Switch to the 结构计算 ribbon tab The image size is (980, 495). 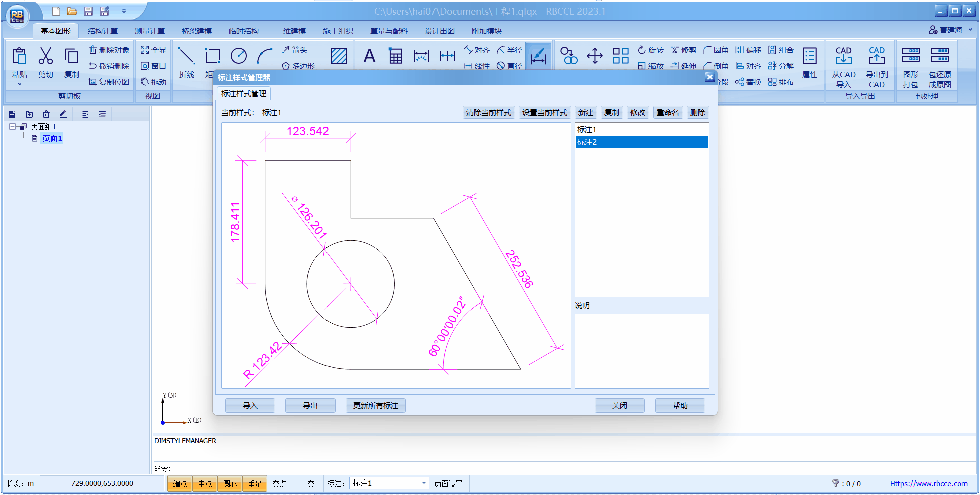click(x=102, y=31)
